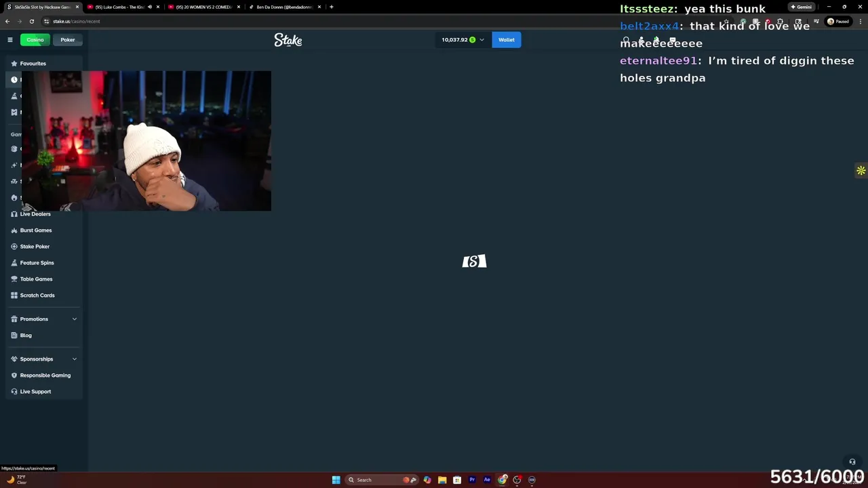Screen dimensions: 868x488
Task: Switch to the Casino mode
Action: click(35, 40)
